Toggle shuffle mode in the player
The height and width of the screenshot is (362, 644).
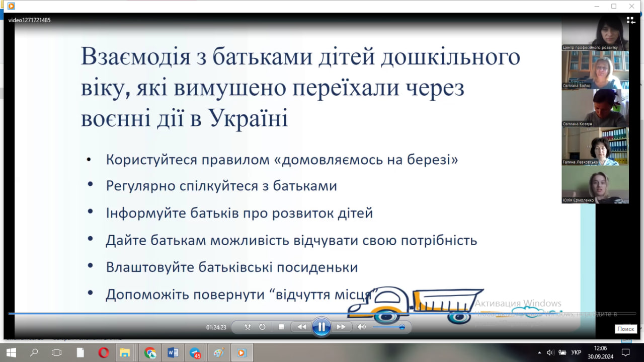point(248,327)
